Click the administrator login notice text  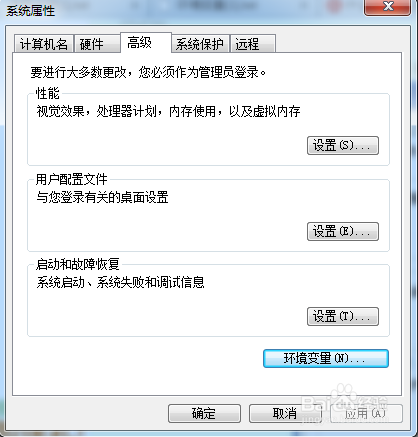click(148, 72)
